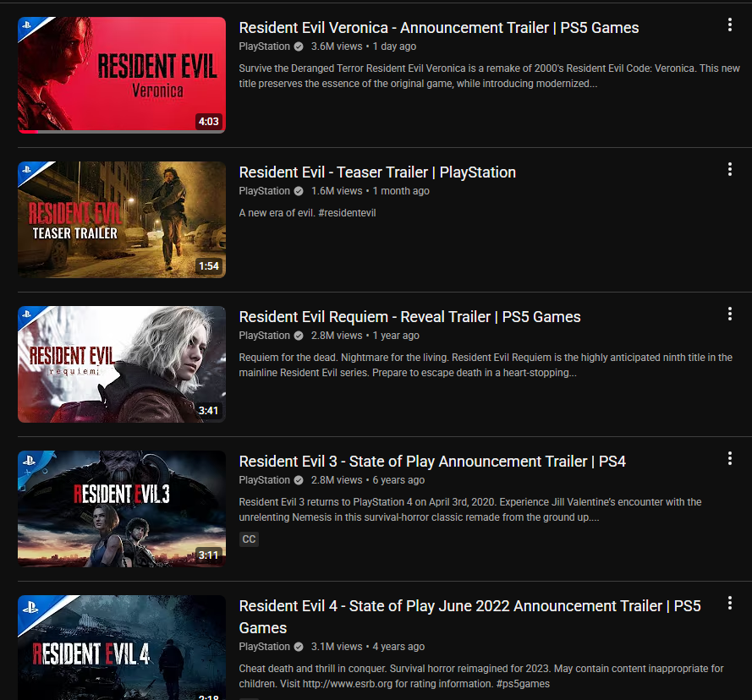Image resolution: width=752 pixels, height=700 pixels.
Task: Click '2.8M views • 6 years ago' text
Action: [368, 480]
